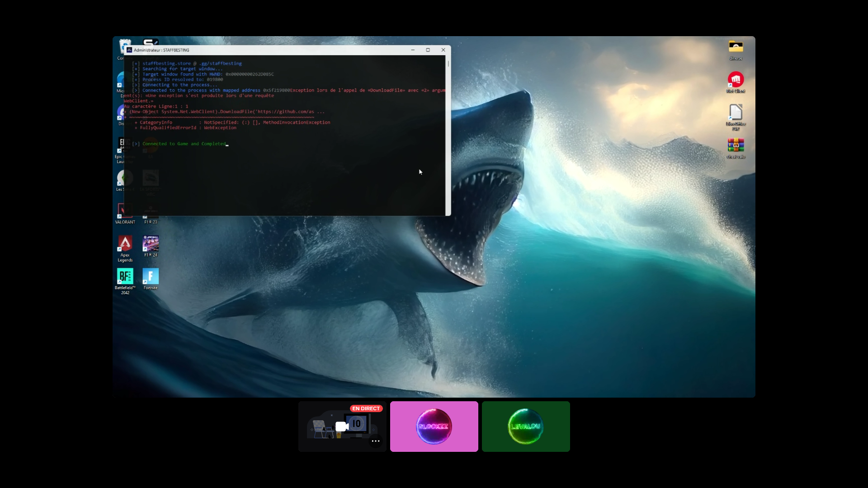Open the three-dots options on the stream tile

(x=376, y=441)
